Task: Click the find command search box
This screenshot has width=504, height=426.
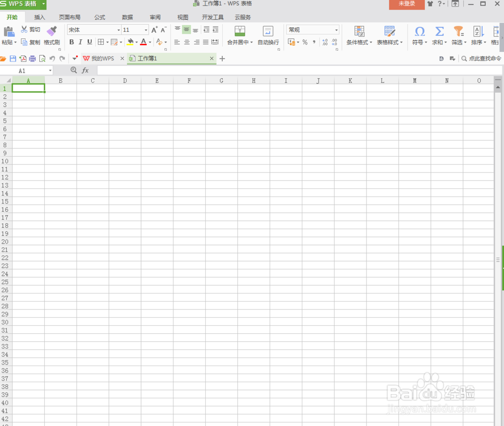Action: pos(481,58)
